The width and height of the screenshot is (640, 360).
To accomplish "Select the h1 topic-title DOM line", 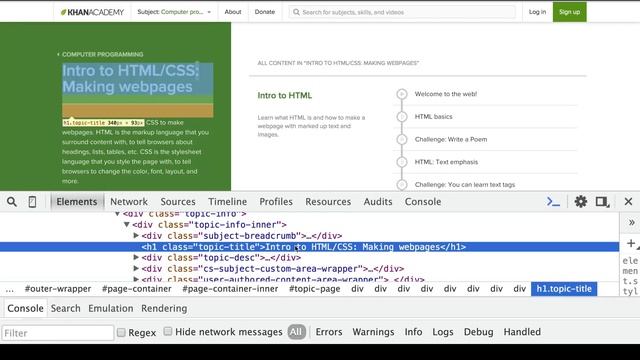I will (309, 247).
